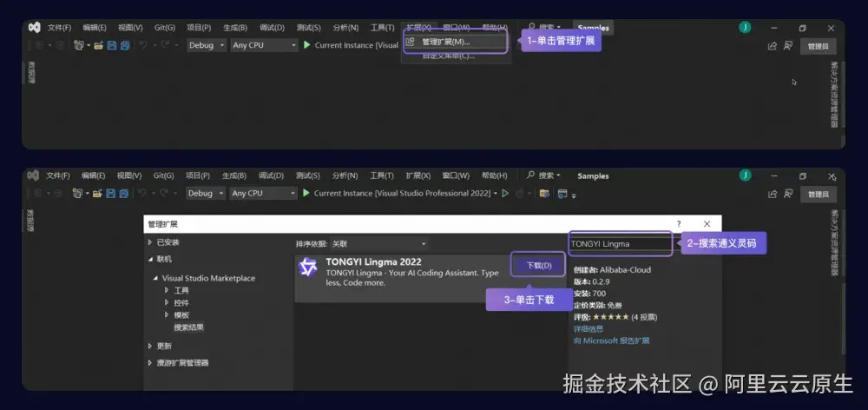Click 向 Microsoft 报告扩展 link
868x410 pixels.
coord(611,341)
